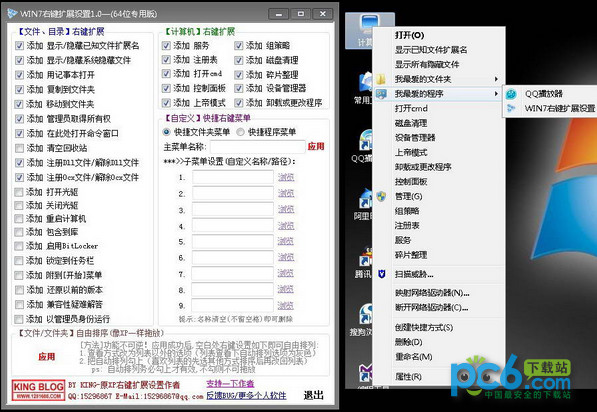
Task: Uncheck 添加 用记事本打开
Action: tap(19, 75)
